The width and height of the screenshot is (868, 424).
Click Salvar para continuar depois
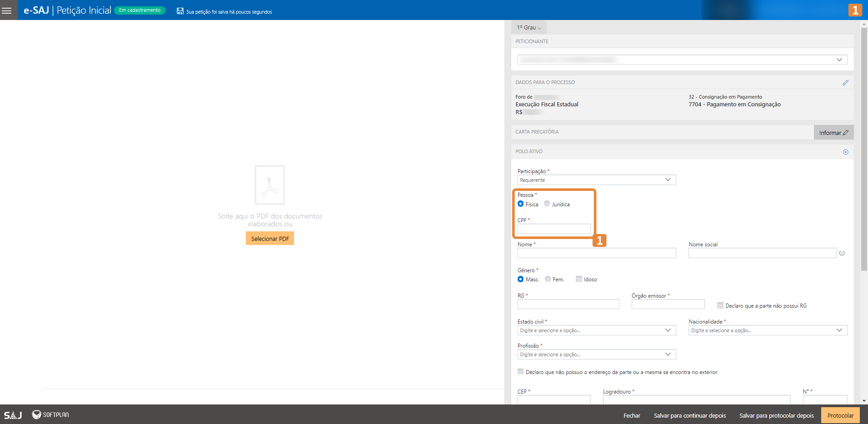689,415
